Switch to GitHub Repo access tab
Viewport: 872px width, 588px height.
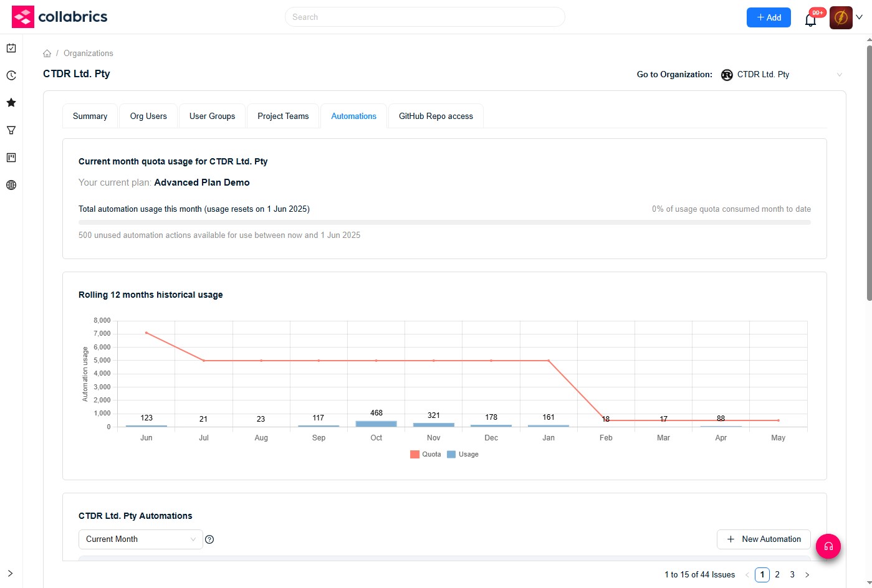tap(436, 116)
